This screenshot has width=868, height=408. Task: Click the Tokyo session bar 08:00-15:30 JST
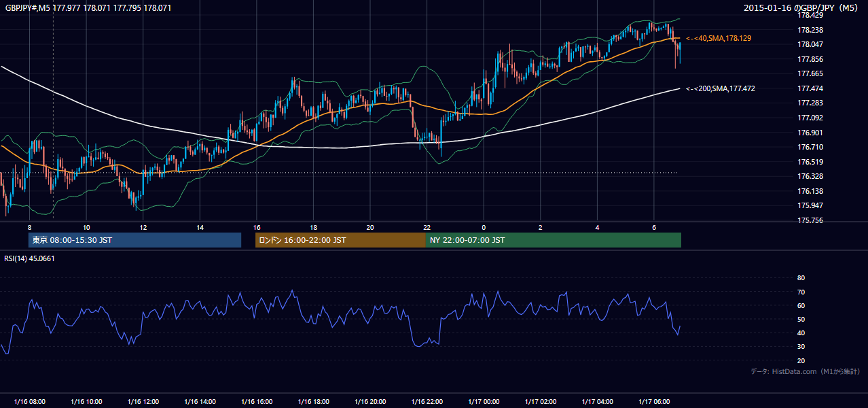(x=134, y=240)
